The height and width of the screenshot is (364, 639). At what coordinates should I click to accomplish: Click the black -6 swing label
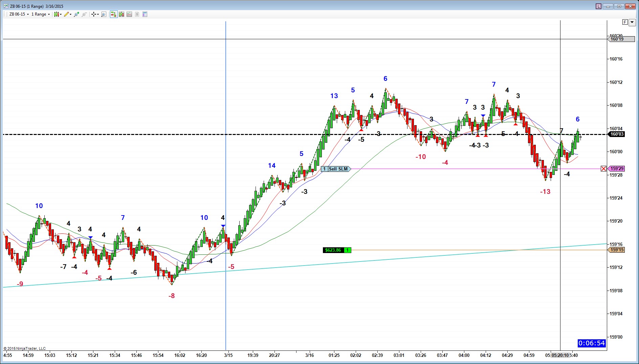tap(134, 272)
